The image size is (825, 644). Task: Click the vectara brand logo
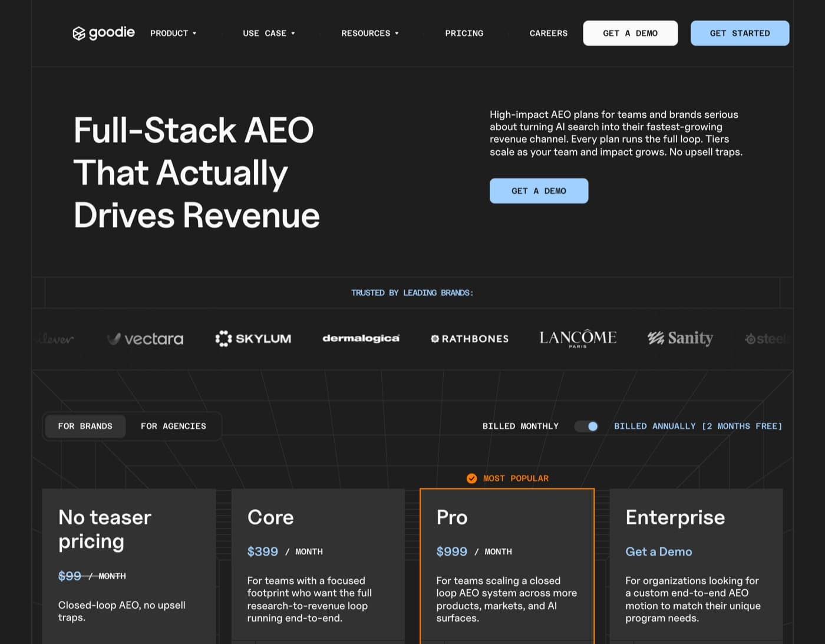145,339
